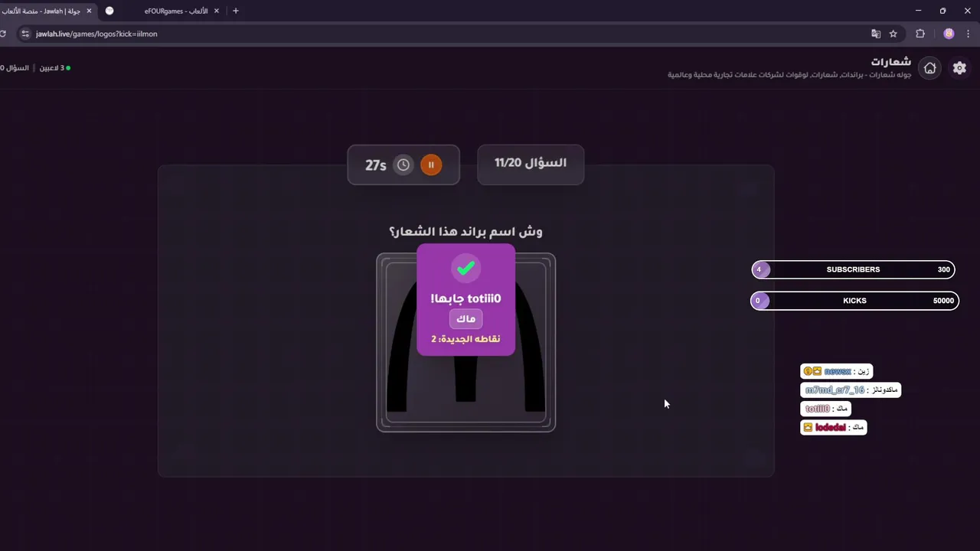980x551 pixels.
Task: Click the شعارات page title
Action: point(891,61)
